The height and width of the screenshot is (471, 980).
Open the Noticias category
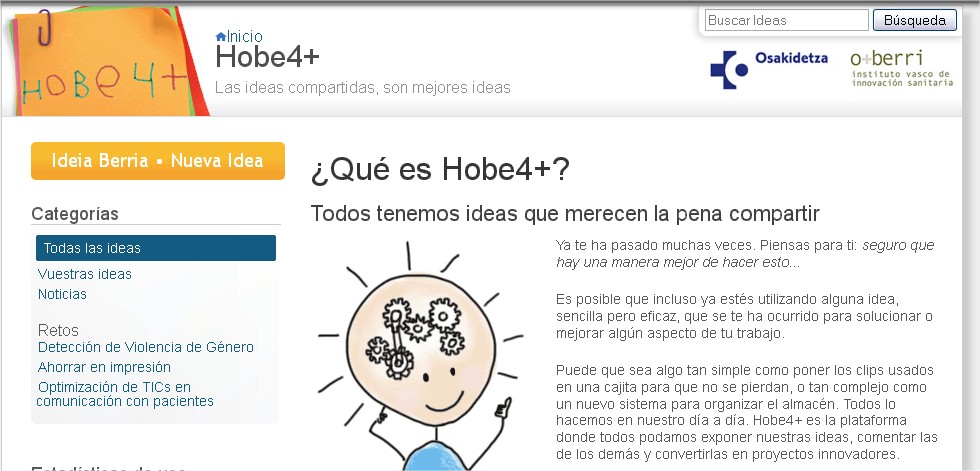(x=62, y=294)
